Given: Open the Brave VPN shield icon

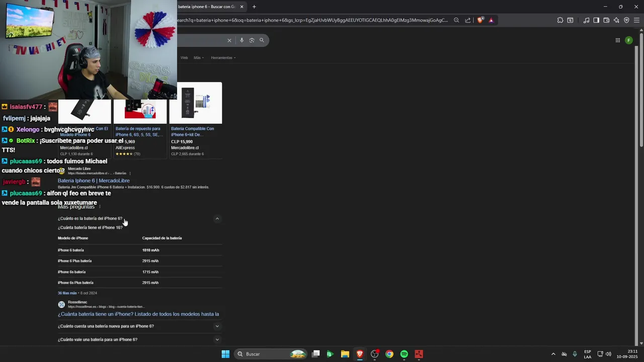Looking at the screenshot, I should [x=626, y=20].
